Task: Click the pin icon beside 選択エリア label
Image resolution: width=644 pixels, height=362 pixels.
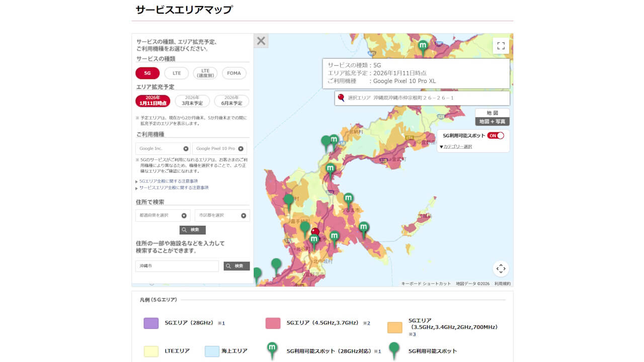Action: coord(340,98)
